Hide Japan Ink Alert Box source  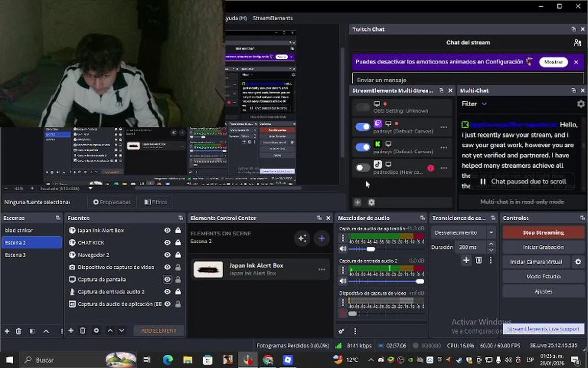click(167, 230)
